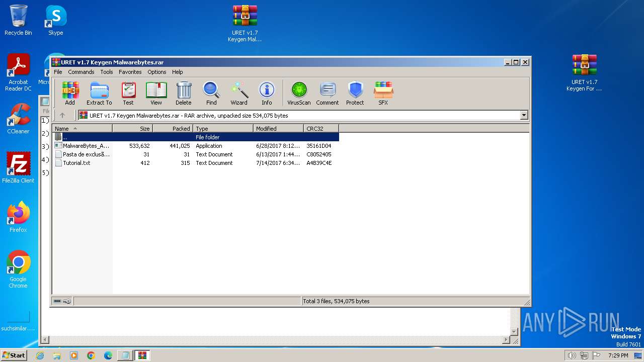
Task: Open the Firefox desktop shortcut
Action: click(18, 217)
